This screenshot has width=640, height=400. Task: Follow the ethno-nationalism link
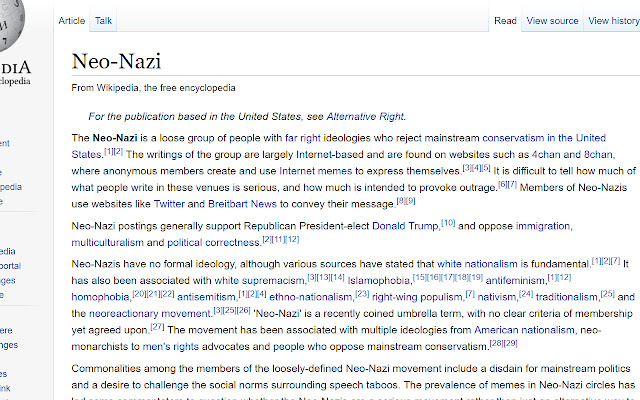[311, 297]
